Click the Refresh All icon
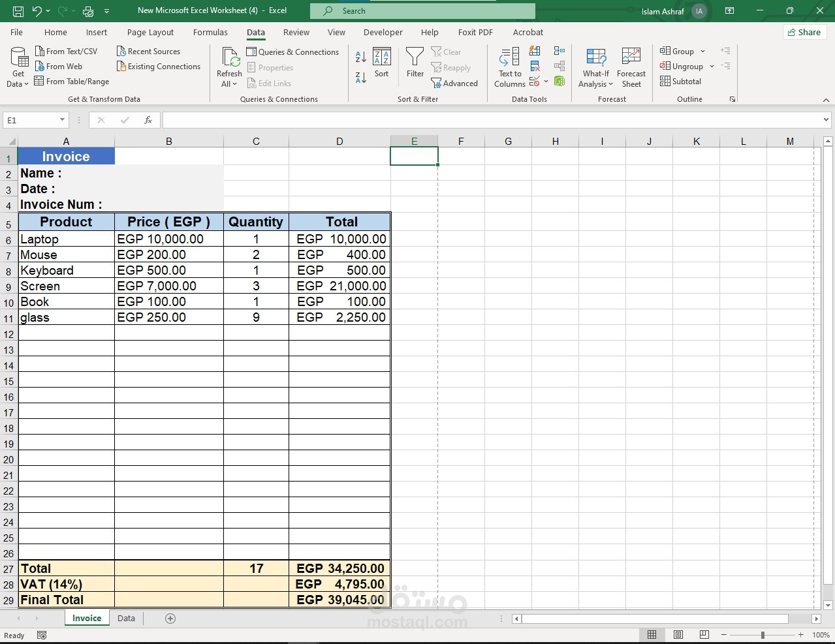The width and height of the screenshot is (835, 644). 230,57
